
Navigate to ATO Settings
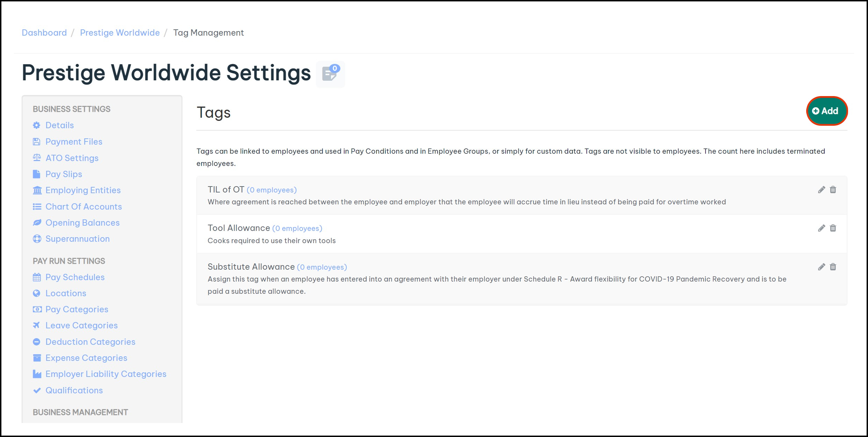[72, 158]
